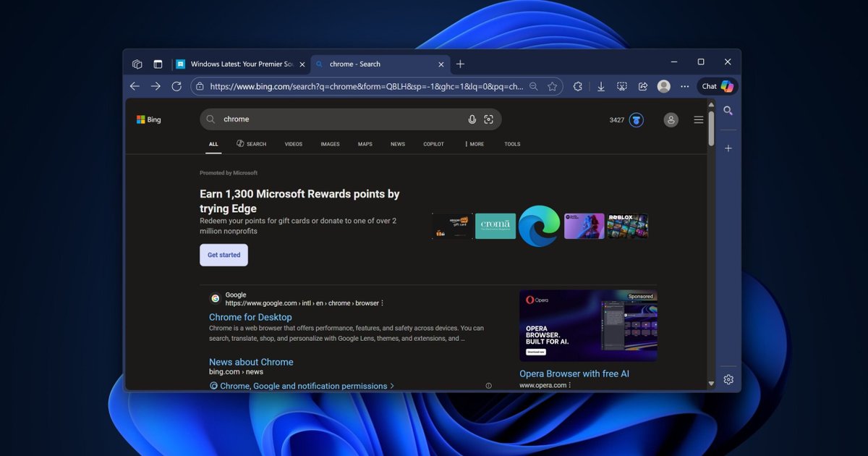Switch to the Windows Latest tab
The image size is (868, 456).
(239, 64)
